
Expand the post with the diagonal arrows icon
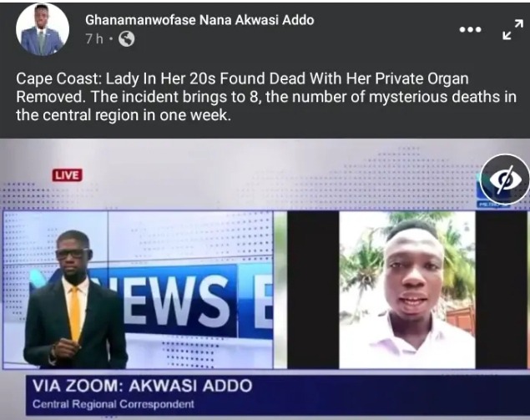tap(512, 29)
